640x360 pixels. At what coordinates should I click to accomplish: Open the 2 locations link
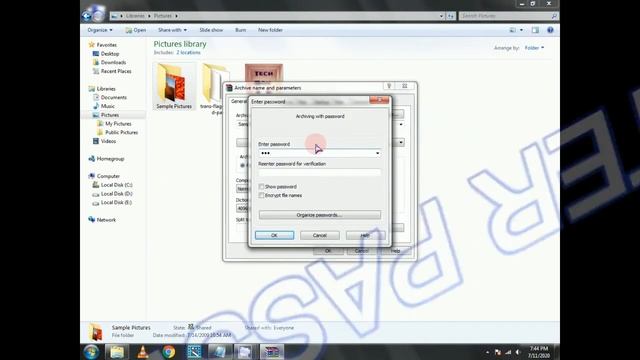pyautogui.click(x=189, y=53)
